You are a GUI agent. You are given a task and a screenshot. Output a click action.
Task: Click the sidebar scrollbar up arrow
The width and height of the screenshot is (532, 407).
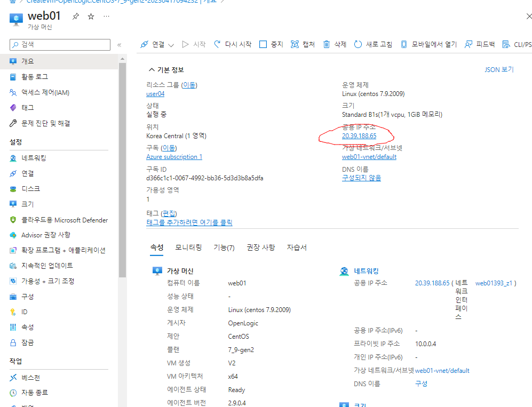click(x=123, y=59)
